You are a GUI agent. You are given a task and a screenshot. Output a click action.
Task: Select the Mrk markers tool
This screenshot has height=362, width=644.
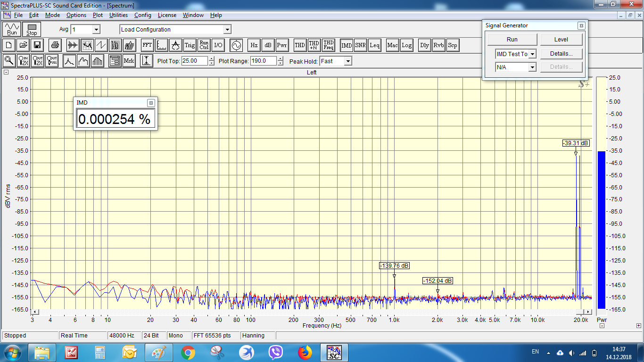129,61
